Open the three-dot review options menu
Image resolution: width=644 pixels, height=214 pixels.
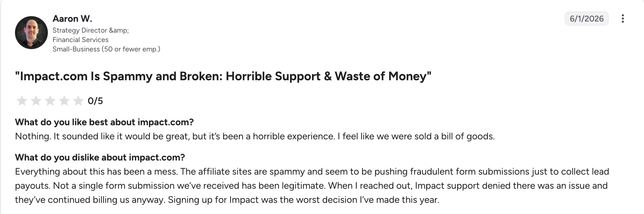point(623,19)
